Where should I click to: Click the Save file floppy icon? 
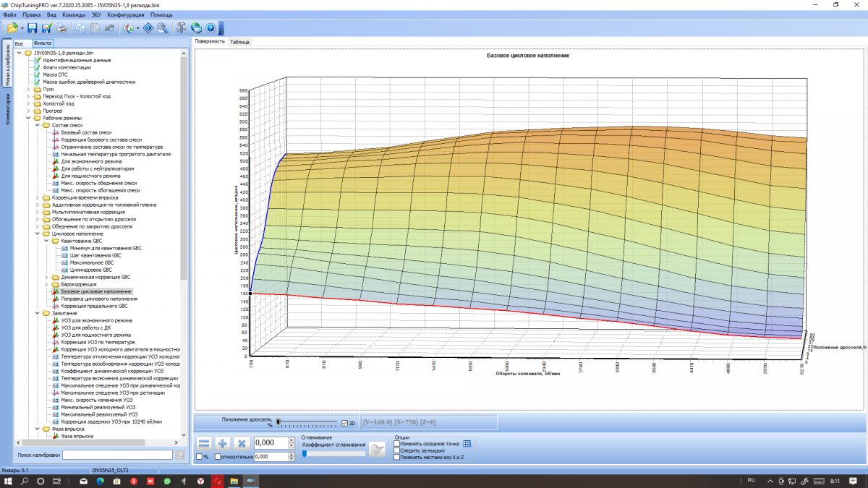click(x=33, y=28)
